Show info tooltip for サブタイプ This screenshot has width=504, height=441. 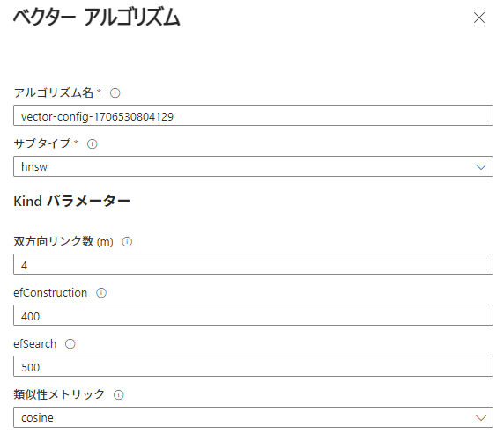click(93, 143)
